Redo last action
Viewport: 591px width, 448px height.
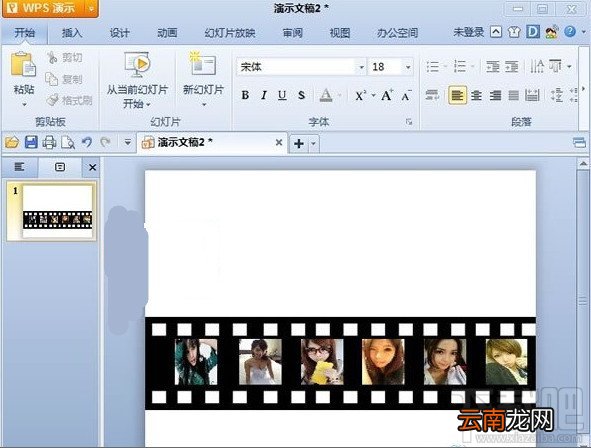point(106,142)
